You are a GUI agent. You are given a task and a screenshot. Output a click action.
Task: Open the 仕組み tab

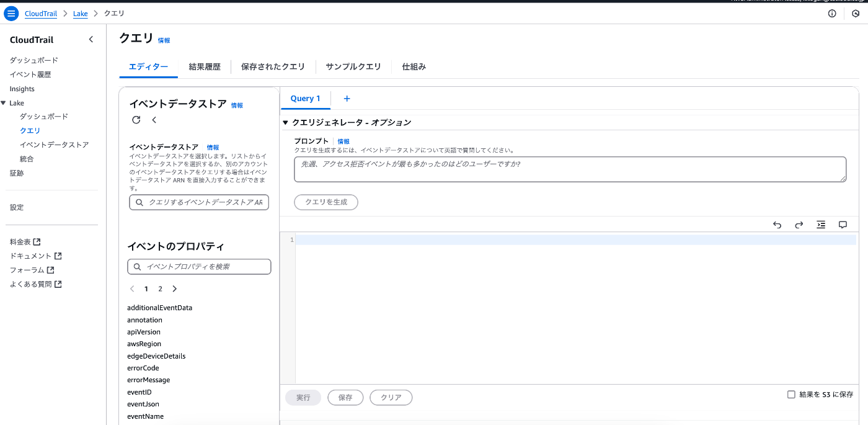click(414, 66)
